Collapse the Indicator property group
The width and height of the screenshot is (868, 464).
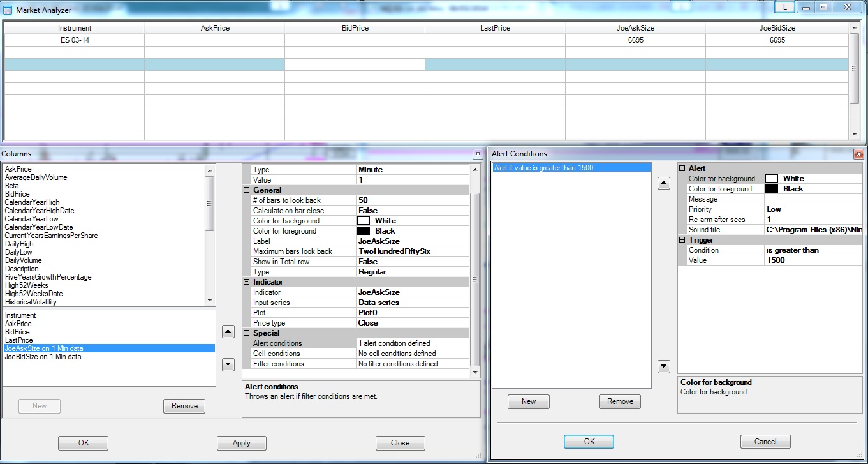click(x=247, y=282)
